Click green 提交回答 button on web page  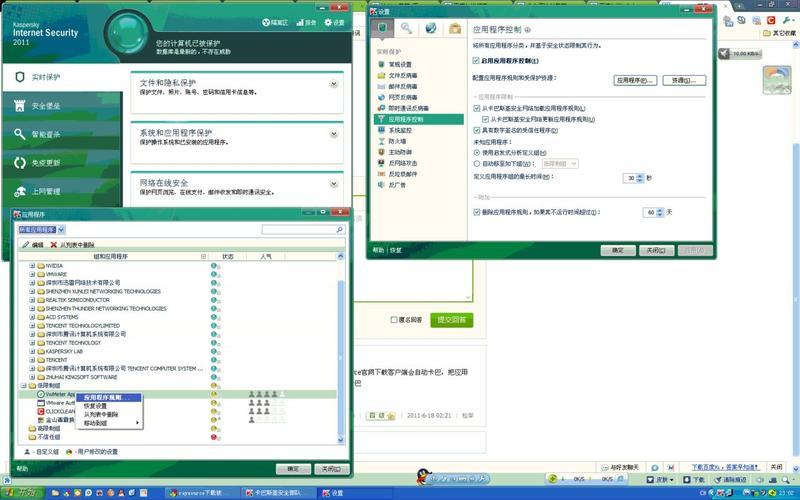coord(452,320)
